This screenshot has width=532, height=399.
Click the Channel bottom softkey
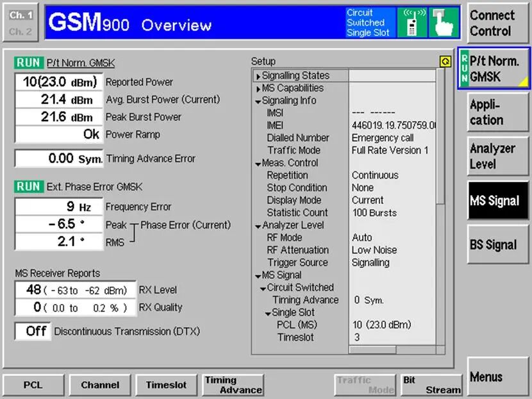click(x=100, y=385)
